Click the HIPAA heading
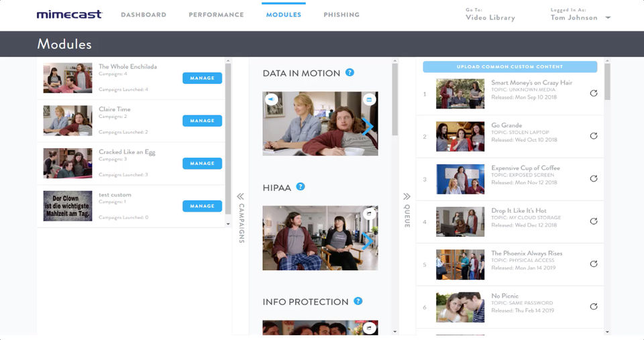The image size is (644, 340). (x=277, y=188)
